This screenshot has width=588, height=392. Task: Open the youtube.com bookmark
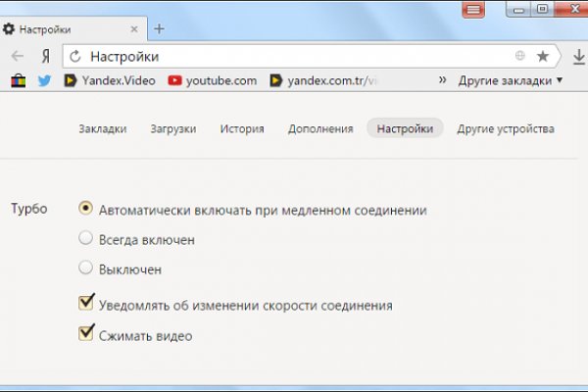pos(213,80)
